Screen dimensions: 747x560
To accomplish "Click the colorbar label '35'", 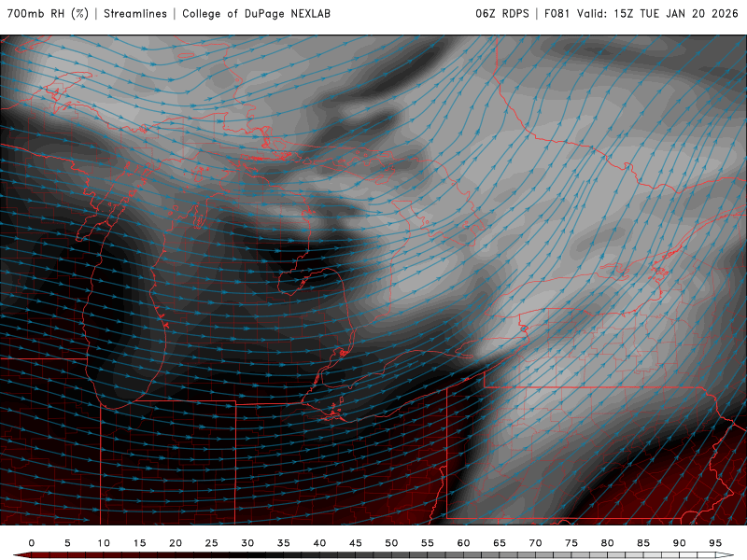I will click(284, 543).
